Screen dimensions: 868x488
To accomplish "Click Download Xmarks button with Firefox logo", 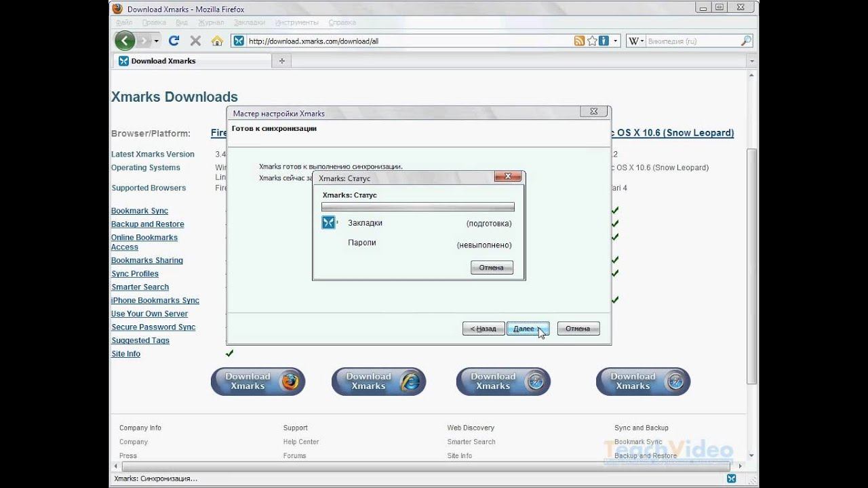I will 258,382.
